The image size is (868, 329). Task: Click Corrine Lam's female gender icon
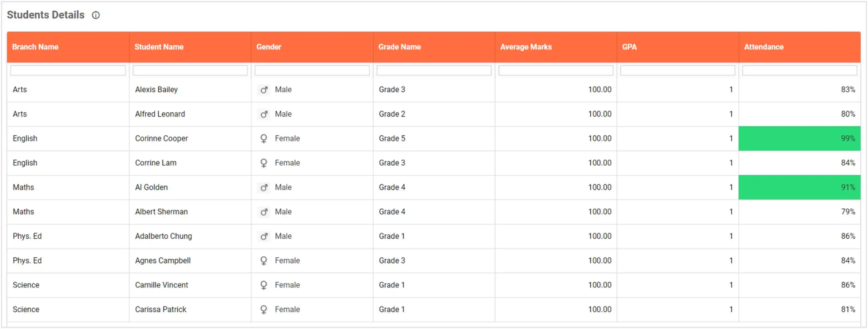point(264,163)
